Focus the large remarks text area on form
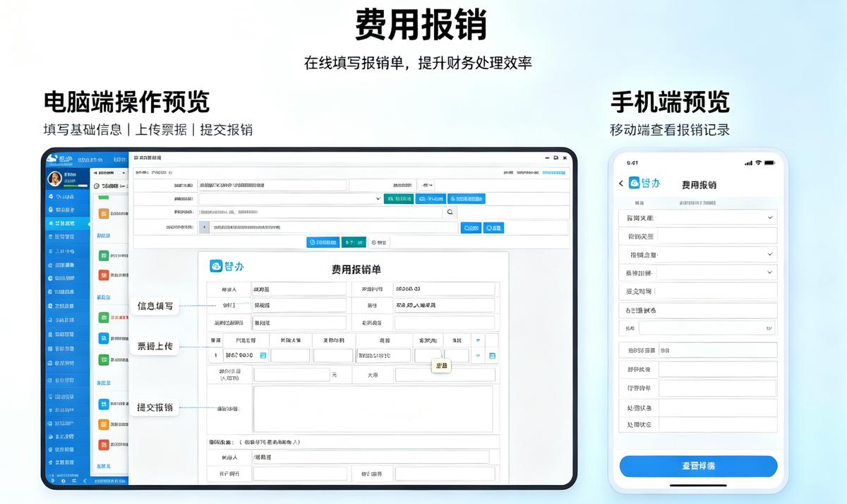This screenshot has width=847, height=504. 373,409
